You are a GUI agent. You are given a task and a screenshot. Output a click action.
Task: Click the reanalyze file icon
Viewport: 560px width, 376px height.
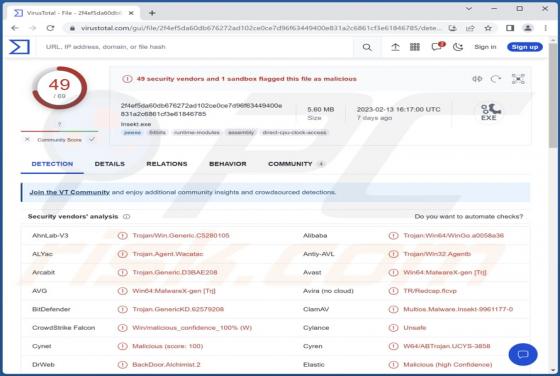[x=496, y=79]
